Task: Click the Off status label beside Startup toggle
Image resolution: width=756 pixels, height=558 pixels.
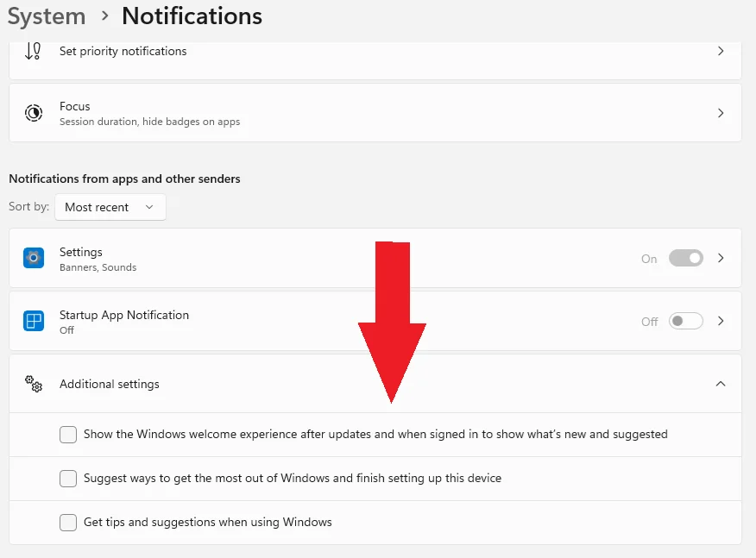Action: pos(650,322)
